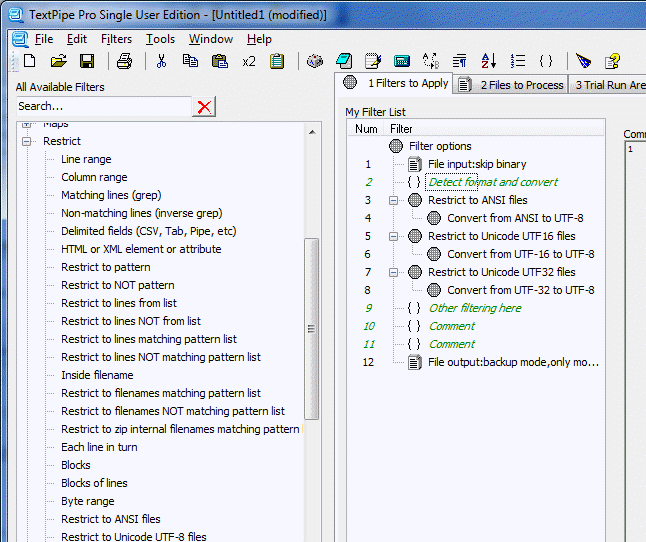
Task: Click the filter list vertical scrollbar
Action: (x=311, y=330)
